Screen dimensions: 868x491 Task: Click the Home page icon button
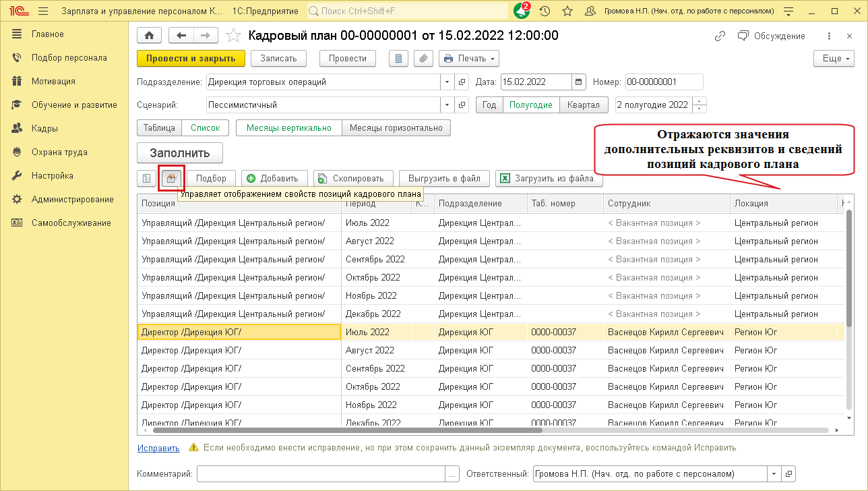coord(149,36)
